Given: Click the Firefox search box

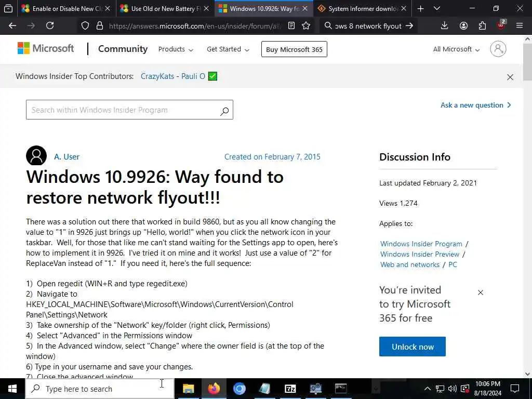Looking at the screenshot, I should 368,26.
